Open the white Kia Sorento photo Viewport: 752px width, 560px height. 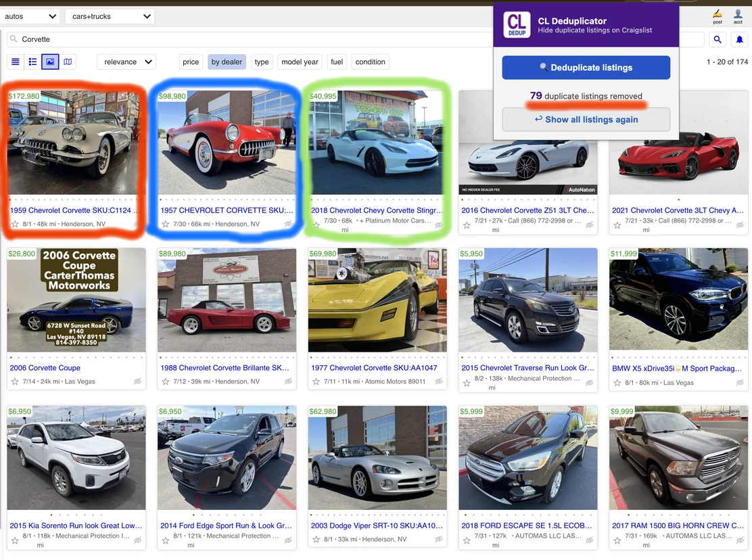76,458
